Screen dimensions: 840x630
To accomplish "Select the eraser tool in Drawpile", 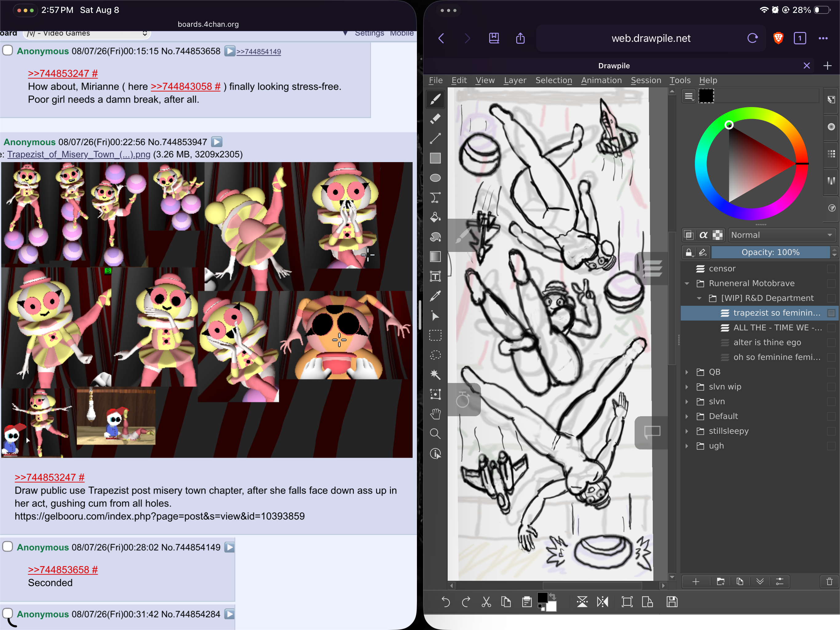I will 435,118.
